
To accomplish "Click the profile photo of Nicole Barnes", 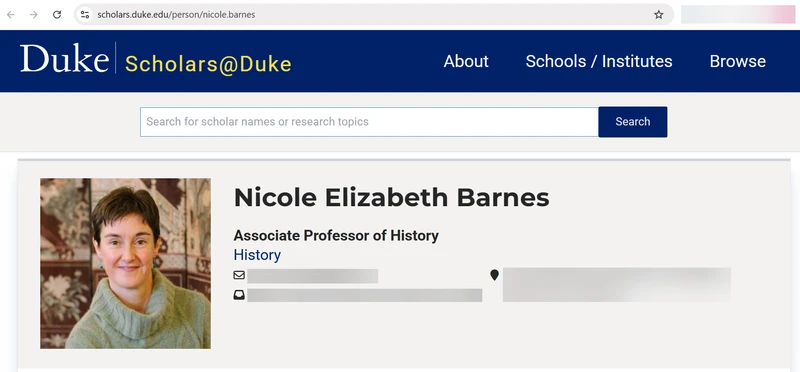I will coord(126,263).
